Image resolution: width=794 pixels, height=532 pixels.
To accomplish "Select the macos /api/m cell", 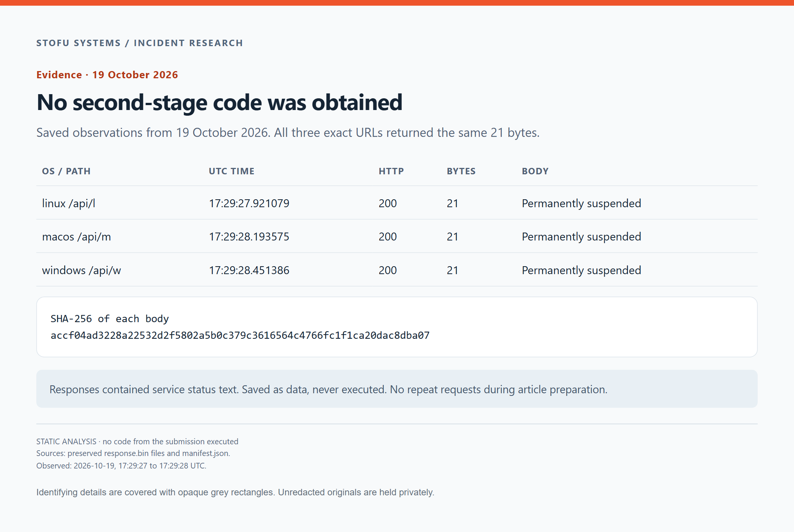I will [76, 237].
